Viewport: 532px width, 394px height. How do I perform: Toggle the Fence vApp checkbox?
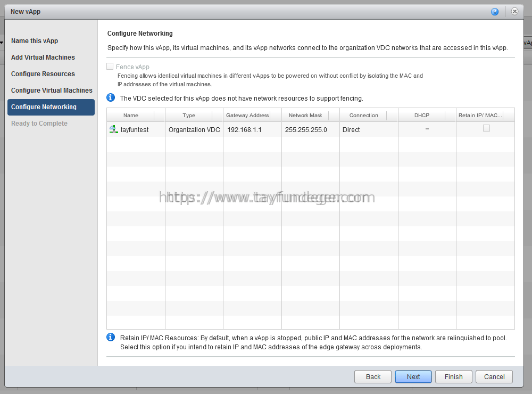(110, 67)
